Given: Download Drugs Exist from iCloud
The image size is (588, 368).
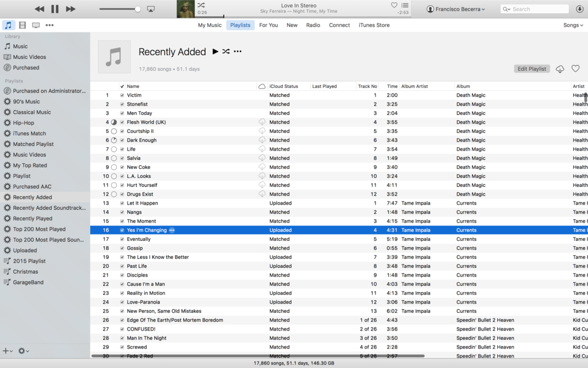Looking at the screenshot, I should click(262, 194).
